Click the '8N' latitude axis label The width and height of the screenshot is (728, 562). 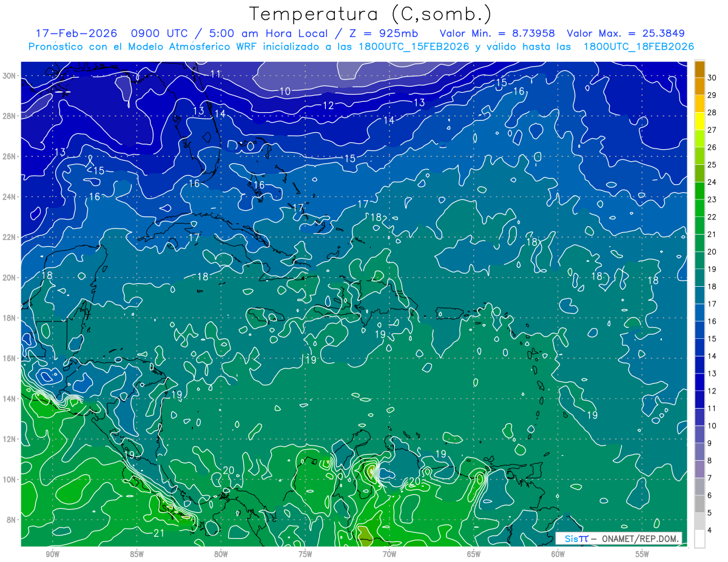click(x=12, y=520)
